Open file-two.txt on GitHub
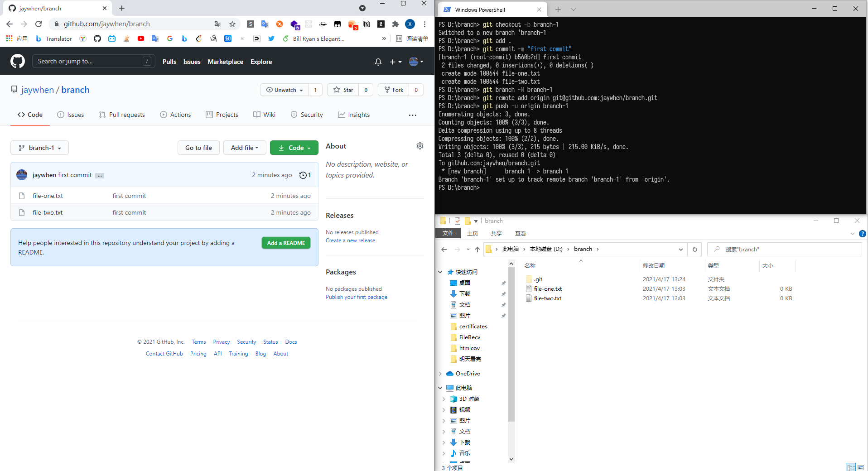Viewport: 868px width, 471px height. pos(48,212)
